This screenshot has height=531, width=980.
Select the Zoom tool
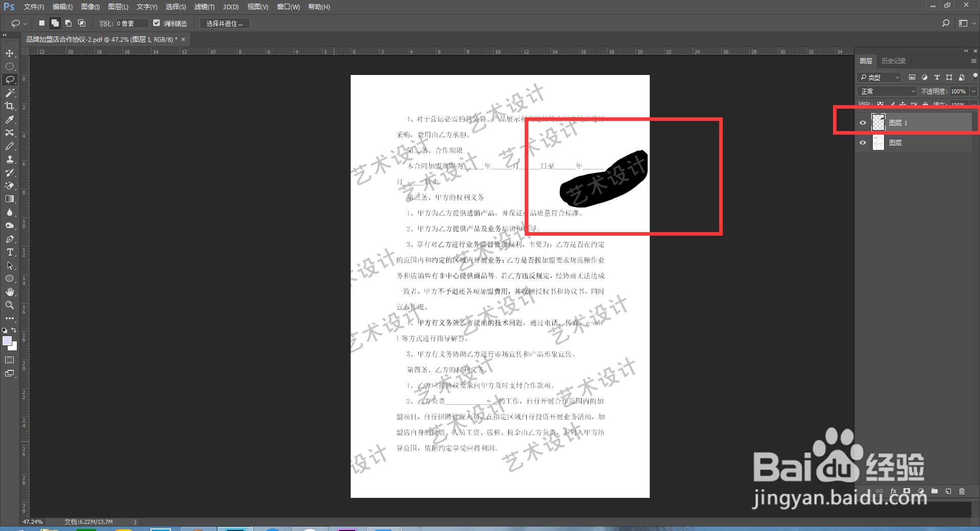coord(10,305)
